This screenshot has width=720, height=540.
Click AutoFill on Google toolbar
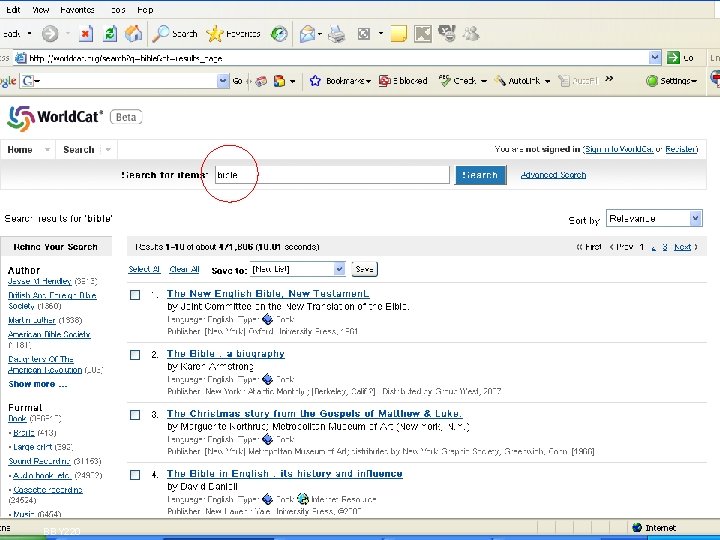click(x=578, y=81)
